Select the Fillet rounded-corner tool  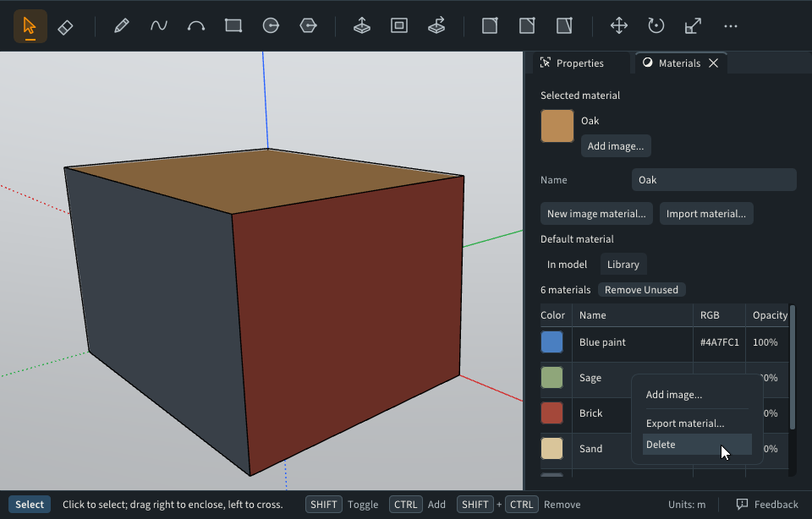[x=490, y=26]
